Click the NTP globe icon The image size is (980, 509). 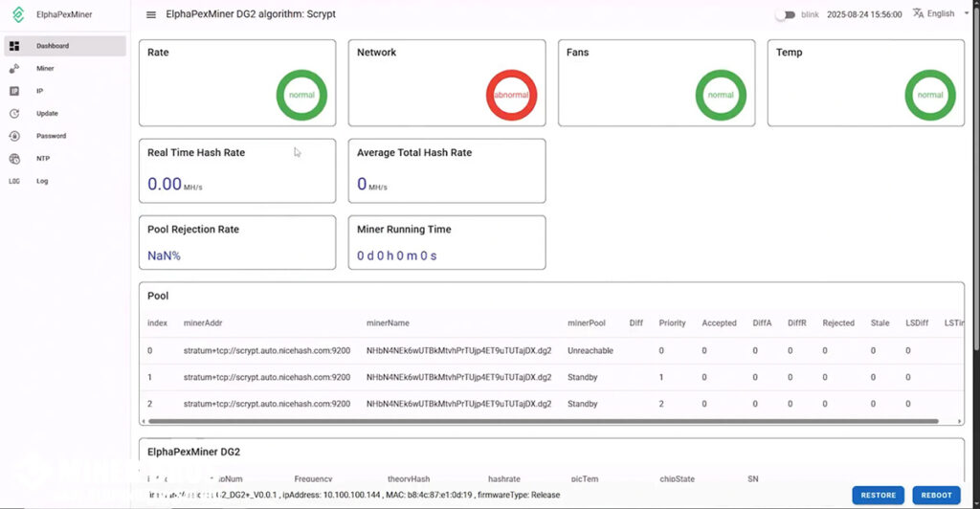[14, 159]
